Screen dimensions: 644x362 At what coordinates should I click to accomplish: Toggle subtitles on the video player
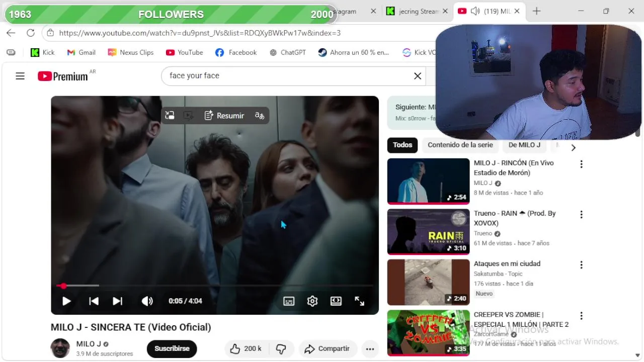[x=289, y=301]
